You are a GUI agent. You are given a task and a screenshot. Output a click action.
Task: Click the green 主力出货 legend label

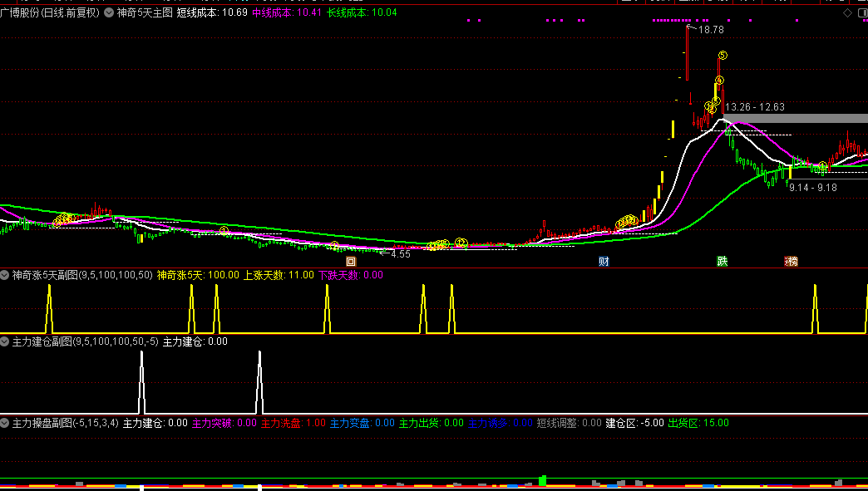pos(420,424)
